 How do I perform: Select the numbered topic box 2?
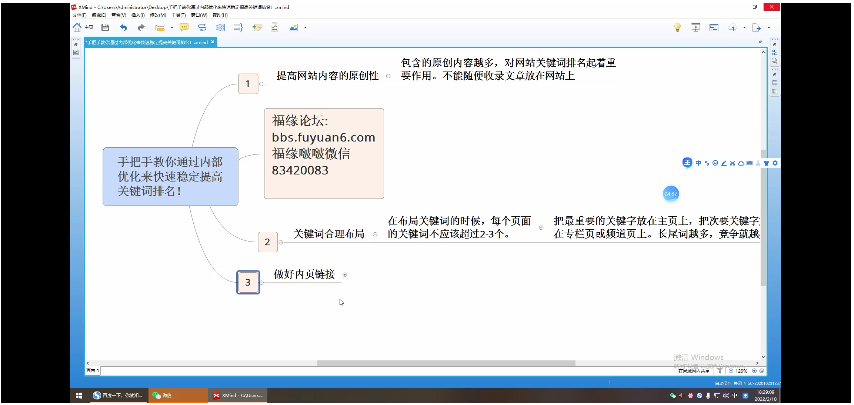[x=267, y=242]
